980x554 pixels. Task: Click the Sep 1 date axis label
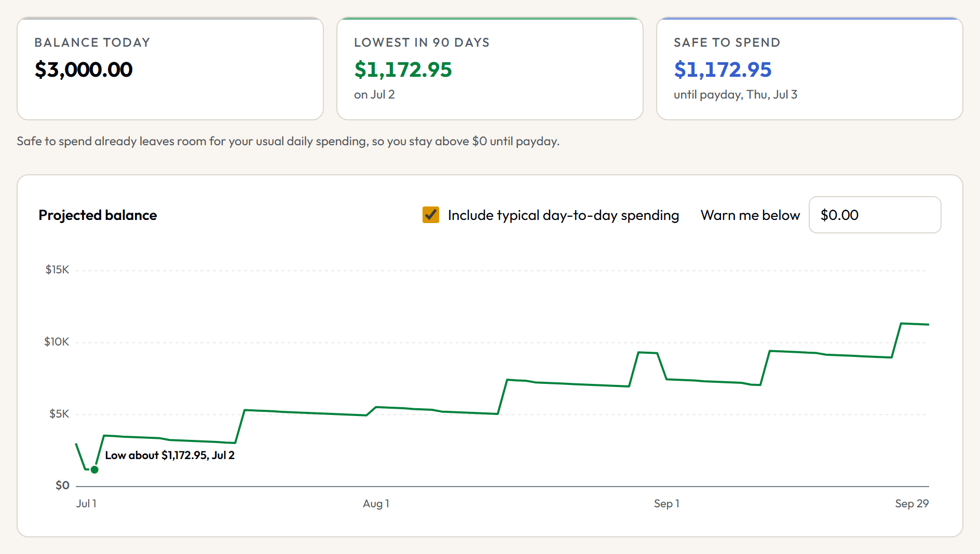pyautogui.click(x=666, y=503)
